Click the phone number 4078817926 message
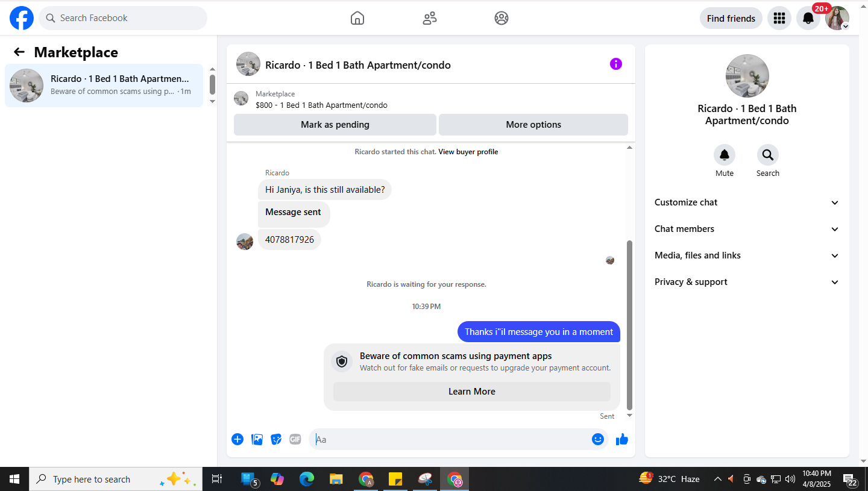 [x=289, y=240]
